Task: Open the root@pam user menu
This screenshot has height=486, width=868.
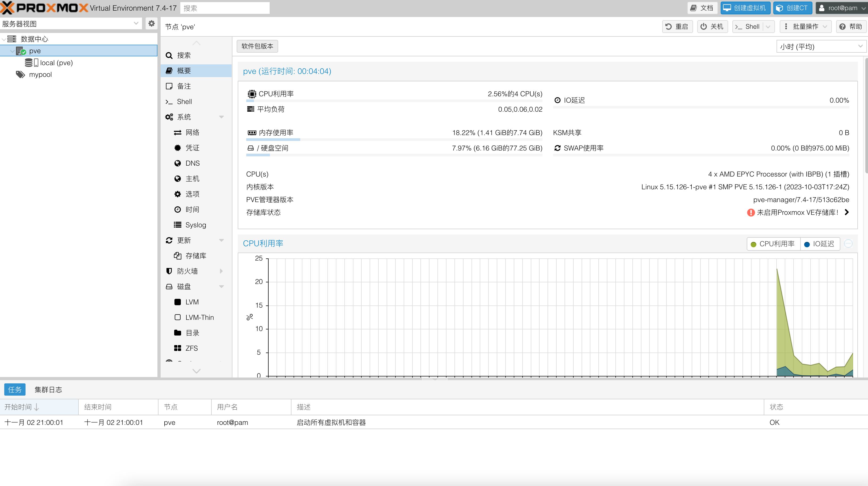Action: coord(841,8)
